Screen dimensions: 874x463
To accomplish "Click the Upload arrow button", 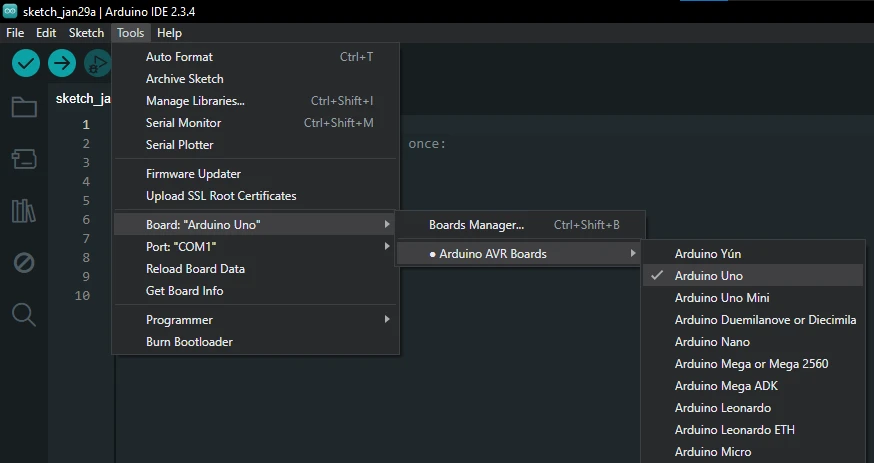I will pyautogui.click(x=62, y=63).
